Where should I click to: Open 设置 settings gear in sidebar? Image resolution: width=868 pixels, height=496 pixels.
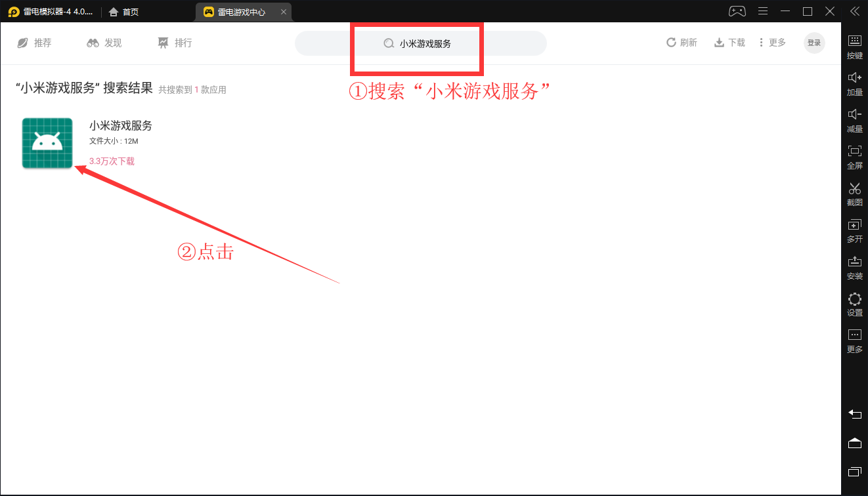click(854, 304)
